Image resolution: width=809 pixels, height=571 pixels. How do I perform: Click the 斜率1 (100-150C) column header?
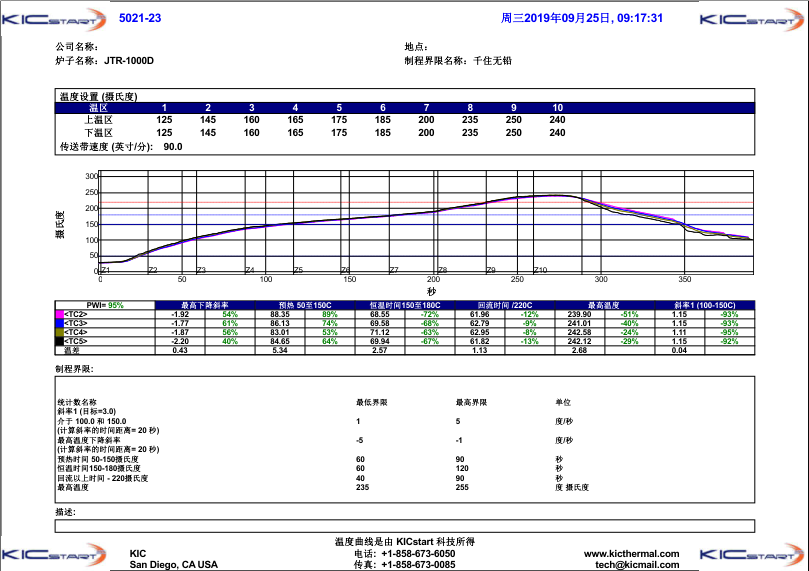705,305
